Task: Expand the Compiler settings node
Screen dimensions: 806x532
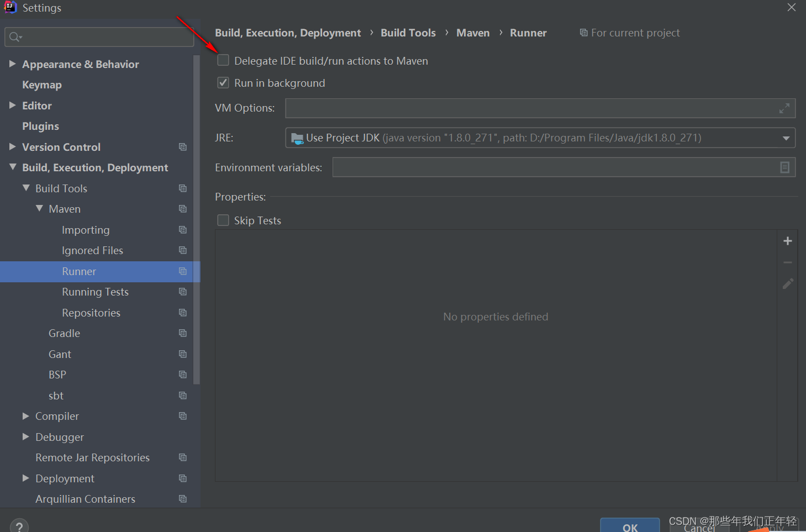Action: (x=25, y=416)
